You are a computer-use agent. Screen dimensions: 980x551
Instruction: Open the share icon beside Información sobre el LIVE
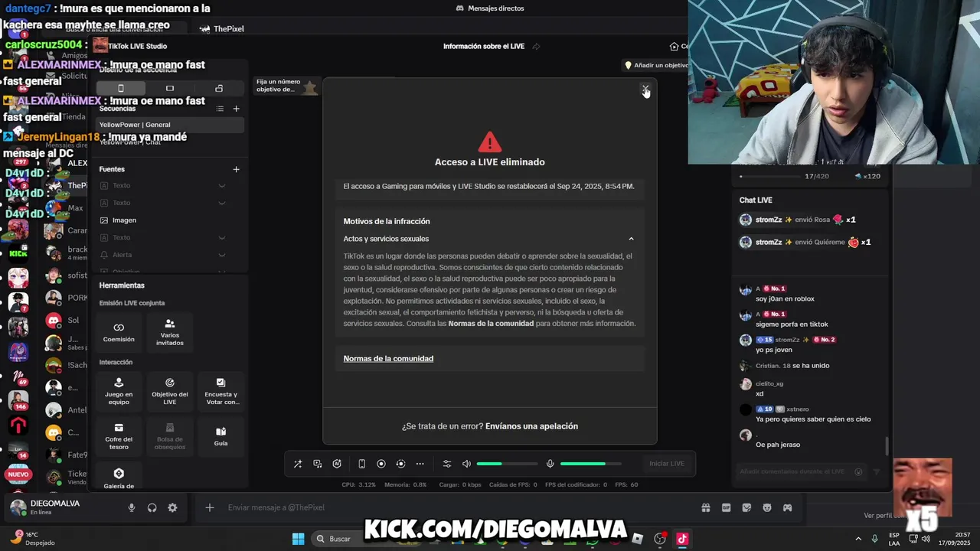[536, 47]
